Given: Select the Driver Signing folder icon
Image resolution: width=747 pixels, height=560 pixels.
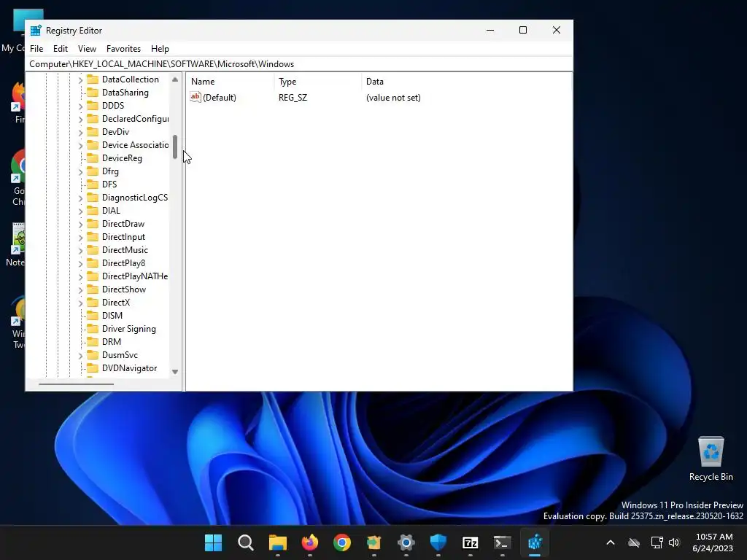Looking at the screenshot, I should pyautogui.click(x=93, y=329).
